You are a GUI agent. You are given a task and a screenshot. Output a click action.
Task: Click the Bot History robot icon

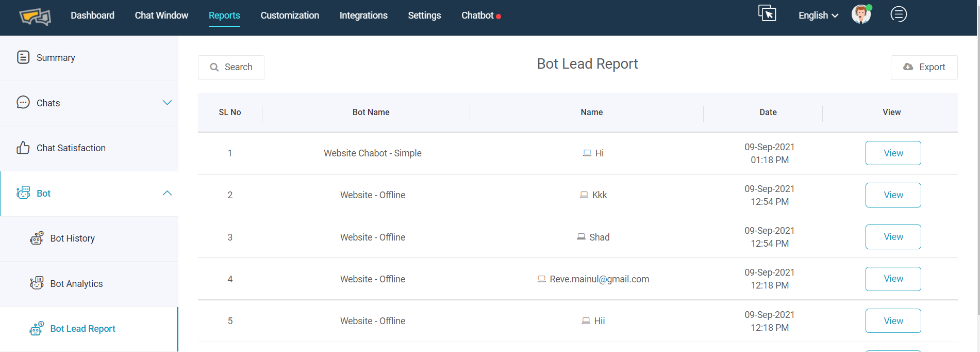click(x=37, y=238)
